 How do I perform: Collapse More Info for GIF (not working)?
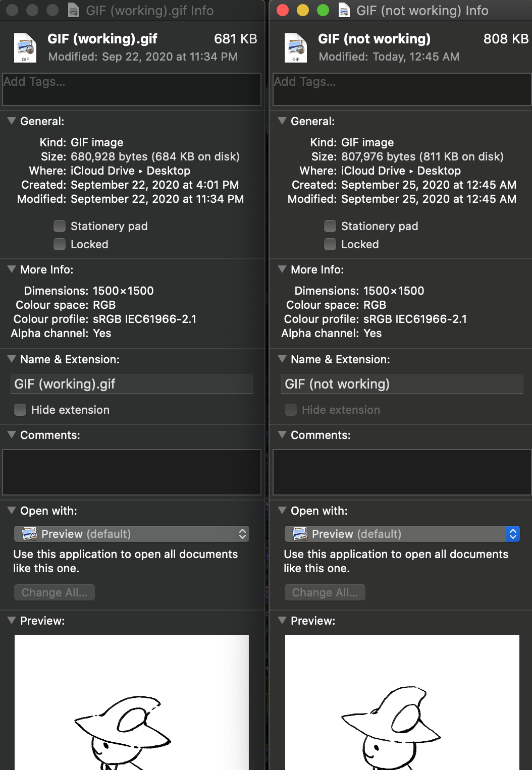pyautogui.click(x=281, y=269)
